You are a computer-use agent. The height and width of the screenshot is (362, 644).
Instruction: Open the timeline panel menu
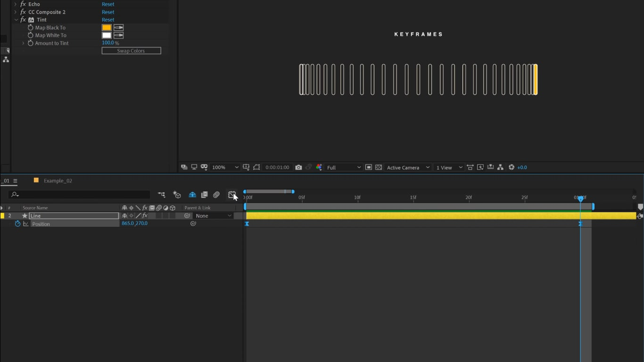coord(16,181)
